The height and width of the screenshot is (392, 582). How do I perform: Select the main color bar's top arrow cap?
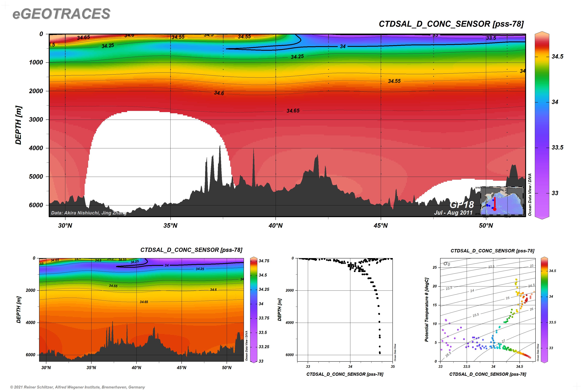[542, 34]
